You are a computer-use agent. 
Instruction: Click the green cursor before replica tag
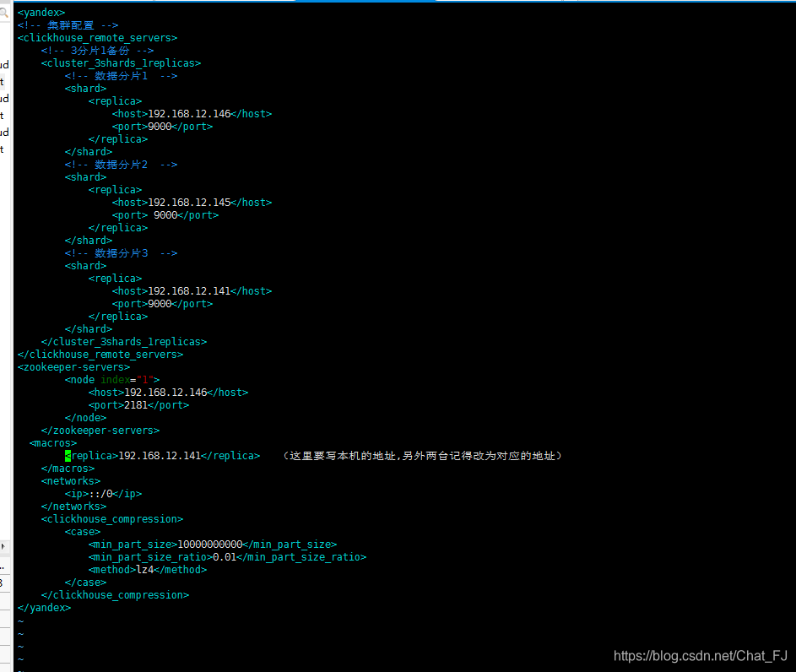[x=68, y=456]
